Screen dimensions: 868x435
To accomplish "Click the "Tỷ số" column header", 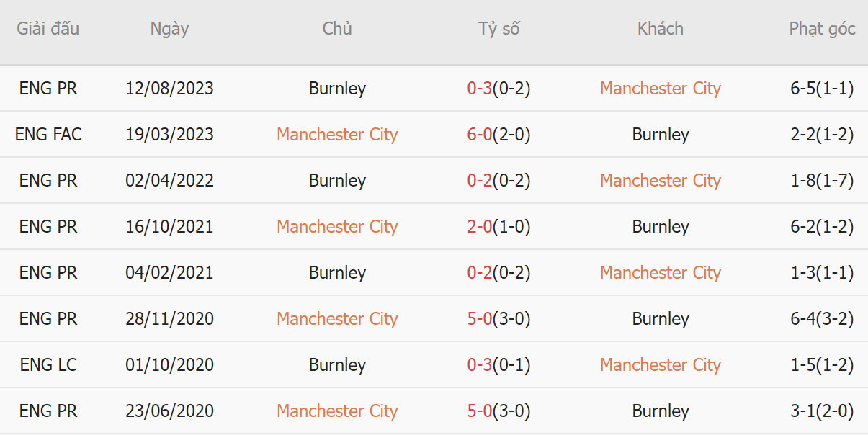I will (x=498, y=29).
